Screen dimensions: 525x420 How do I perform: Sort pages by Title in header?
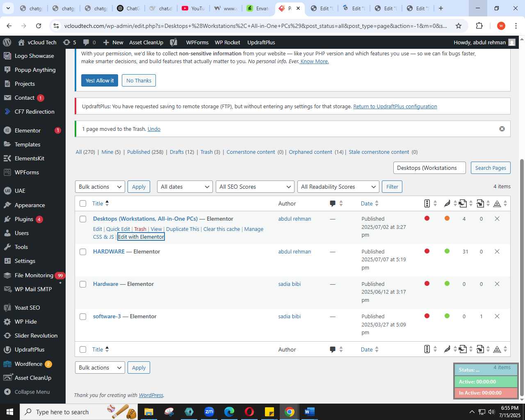point(100,203)
